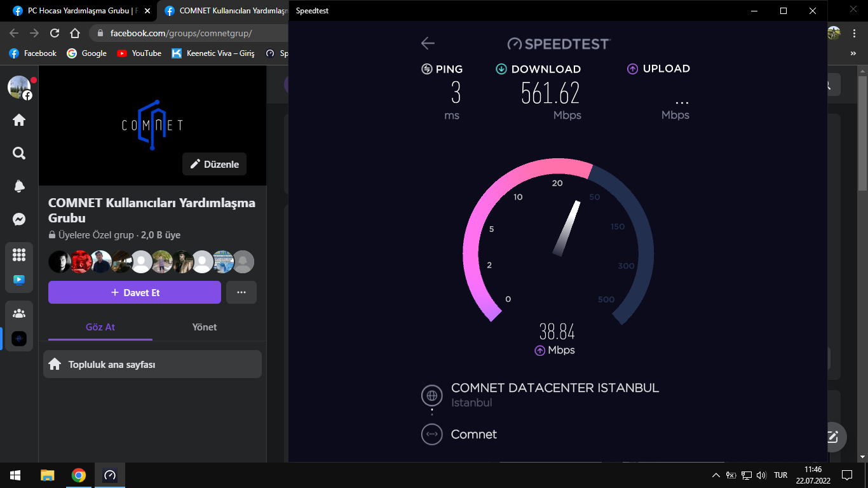Open Facebook search in sidebar
The image size is (868, 488).
[x=19, y=153]
